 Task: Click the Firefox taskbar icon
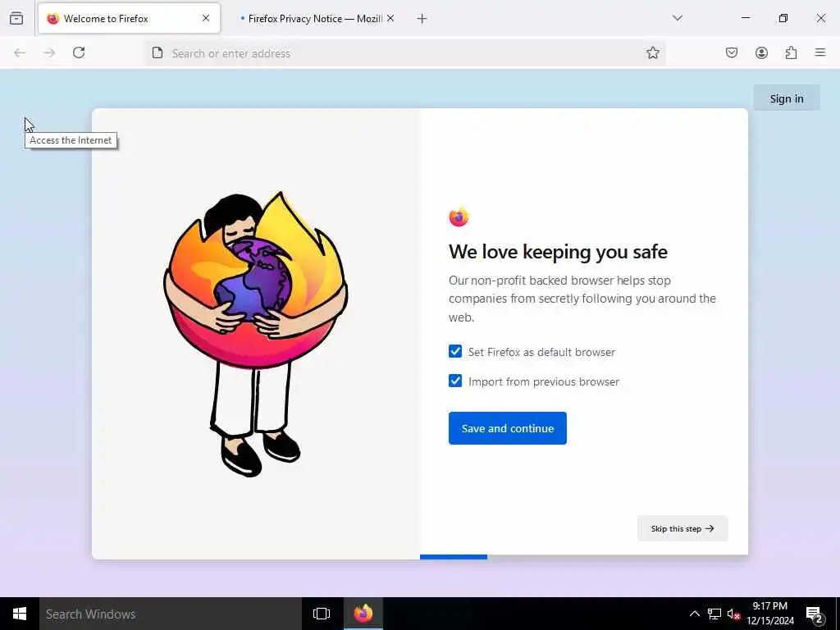363,614
